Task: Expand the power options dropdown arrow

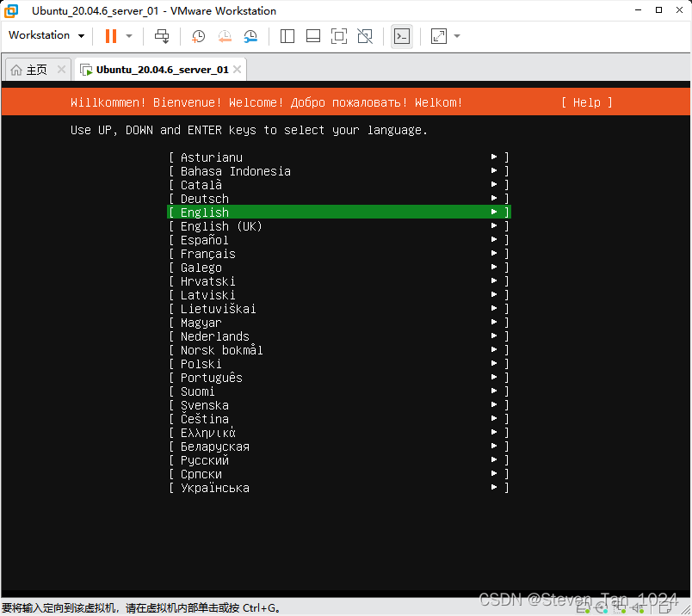Action: tap(129, 36)
